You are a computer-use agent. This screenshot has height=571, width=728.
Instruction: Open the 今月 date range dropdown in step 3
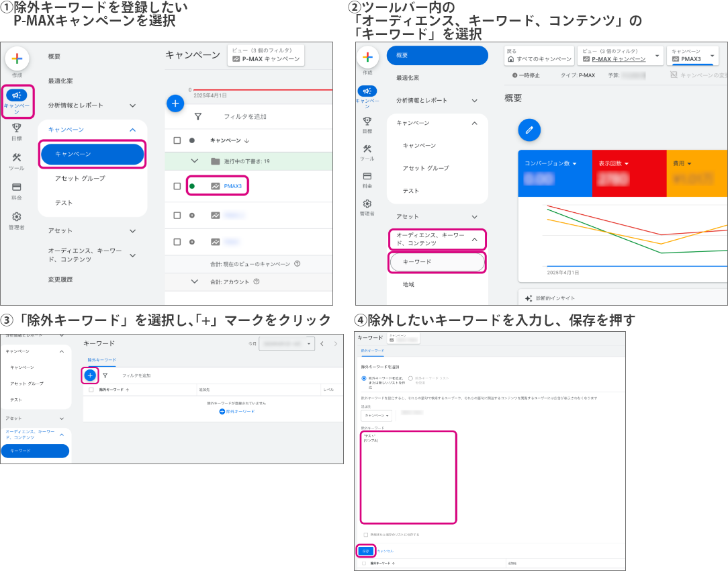[287, 343]
